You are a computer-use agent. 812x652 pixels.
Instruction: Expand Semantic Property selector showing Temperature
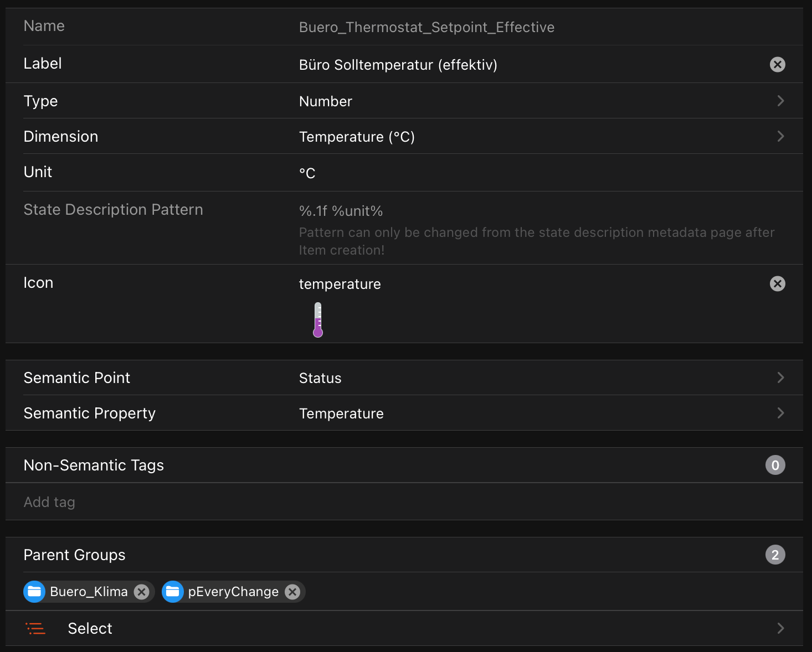(x=780, y=413)
